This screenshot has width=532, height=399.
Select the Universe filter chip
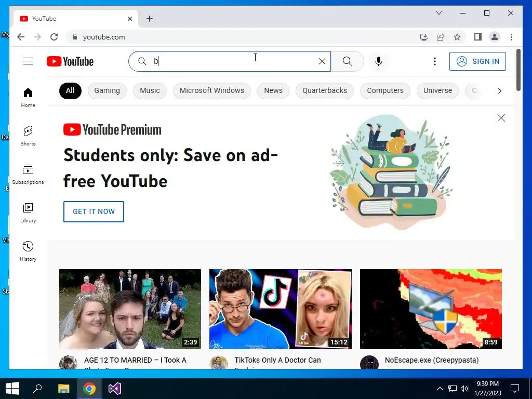point(437,90)
